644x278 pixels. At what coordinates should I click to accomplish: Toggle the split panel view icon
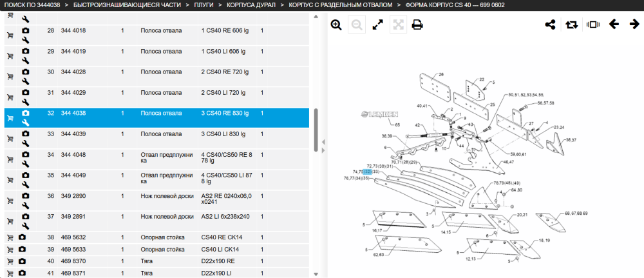pos(593,25)
